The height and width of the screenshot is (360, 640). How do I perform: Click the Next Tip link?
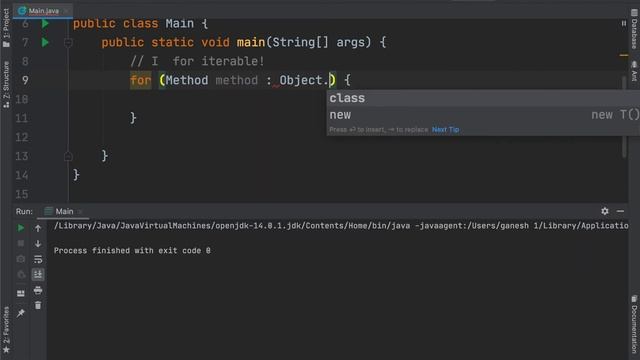(445, 130)
